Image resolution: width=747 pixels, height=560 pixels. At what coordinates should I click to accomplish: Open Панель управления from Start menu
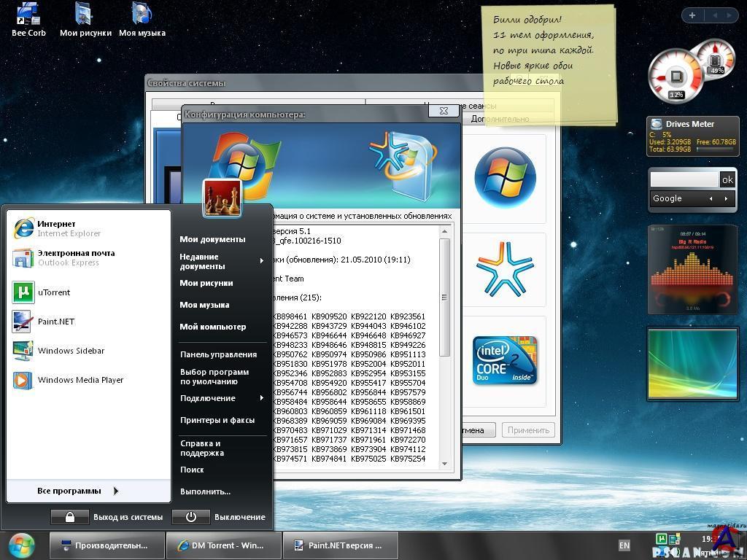pos(218,354)
